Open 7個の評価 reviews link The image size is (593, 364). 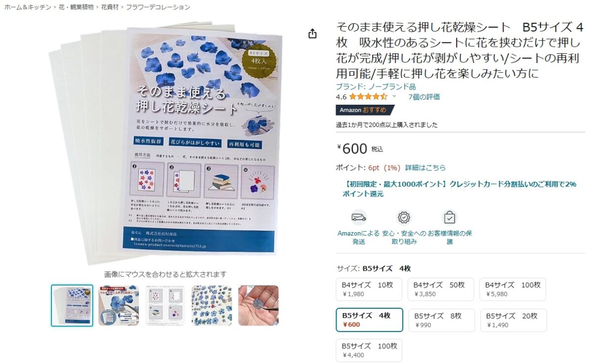[x=424, y=97]
